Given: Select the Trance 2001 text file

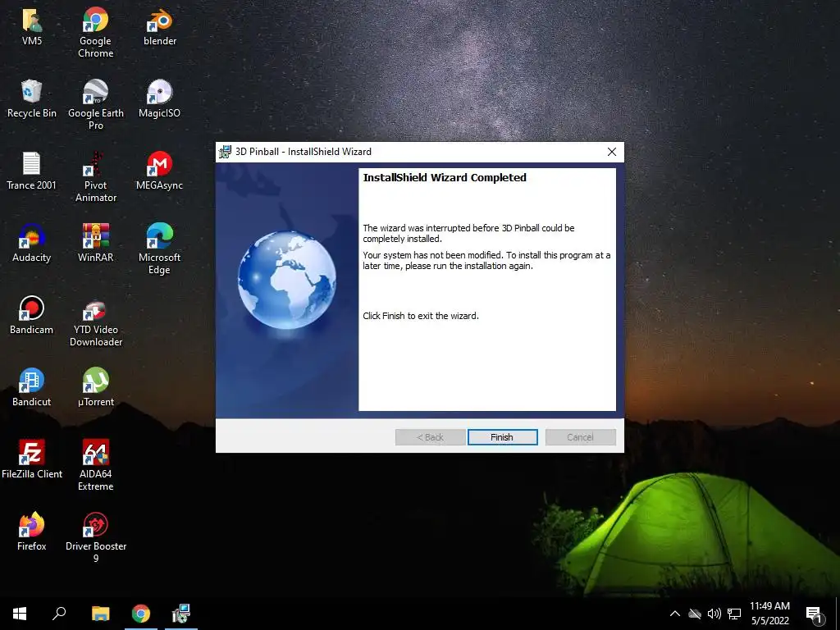Looking at the screenshot, I should click(x=32, y=171).
